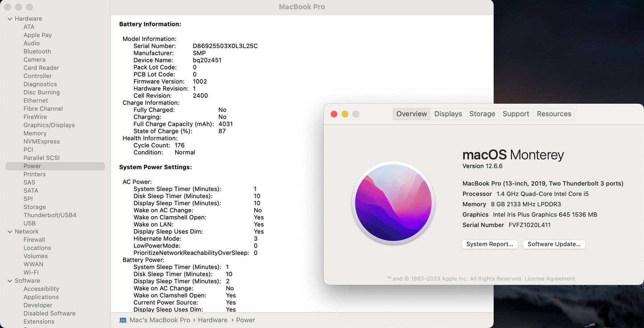Minimize the About This Mac window
644x328 pixels.
point(345,114)
